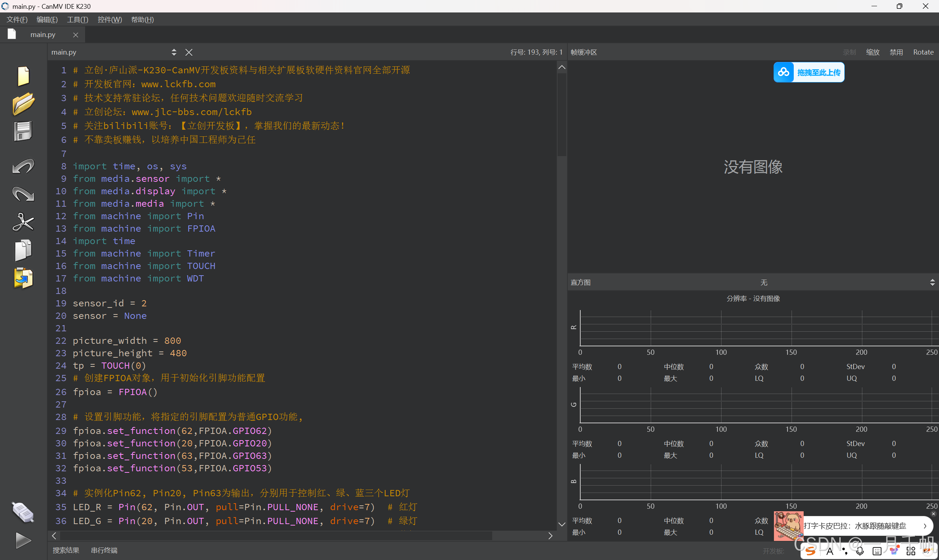Screen dimensions: 939x560
Task: Open a file using the yellow folder icon
Action: [23, 104]
